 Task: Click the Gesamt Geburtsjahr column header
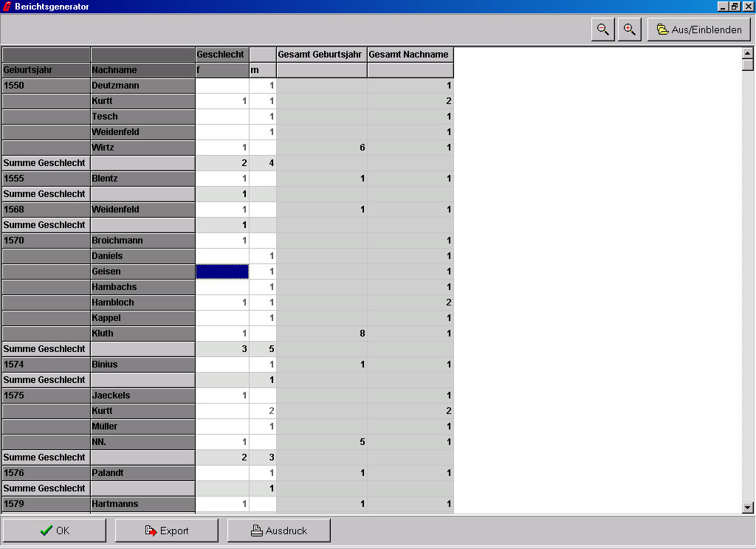(321, 55)
